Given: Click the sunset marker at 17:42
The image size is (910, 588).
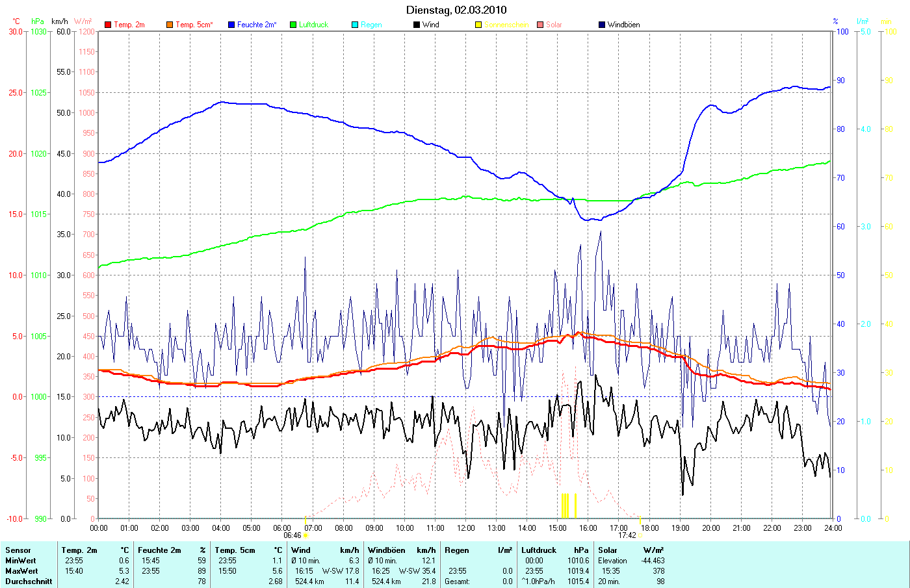Looking at the screenshot, I should coord(640,535).
